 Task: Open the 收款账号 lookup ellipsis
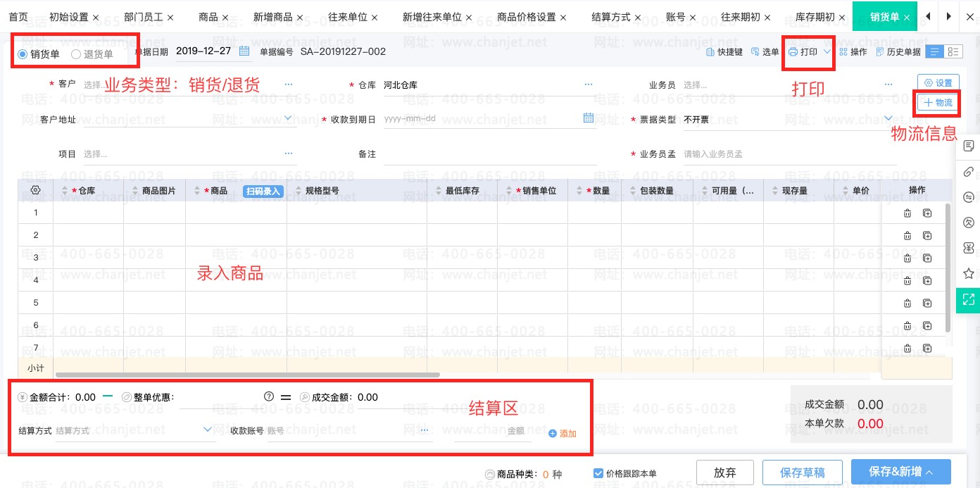[x=425, y=430]
